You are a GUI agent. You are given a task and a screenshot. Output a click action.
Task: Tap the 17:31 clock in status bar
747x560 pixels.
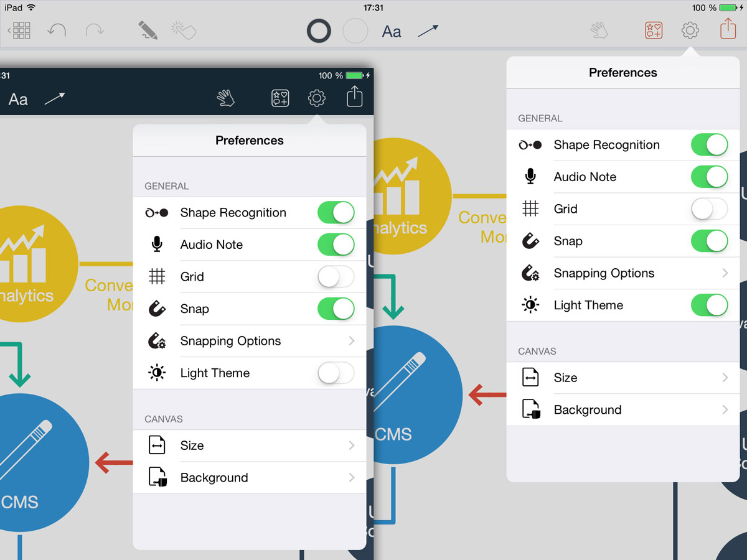click(x=373, y=7)
